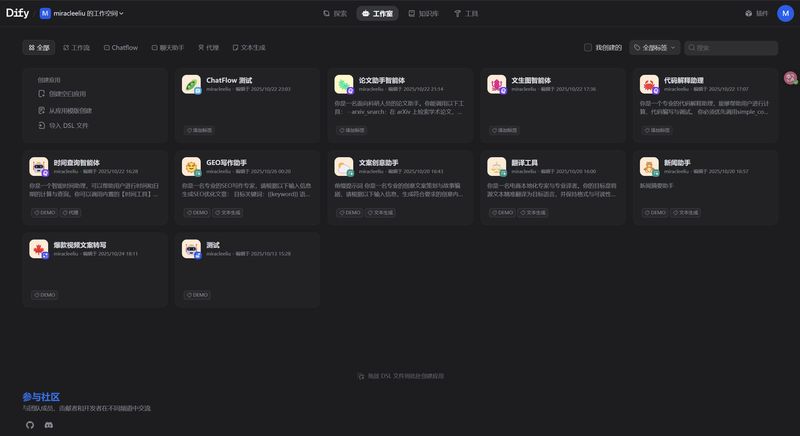Toggle the 我创建的 checkbox
This screenshot has height=436, width=800.
588,47
